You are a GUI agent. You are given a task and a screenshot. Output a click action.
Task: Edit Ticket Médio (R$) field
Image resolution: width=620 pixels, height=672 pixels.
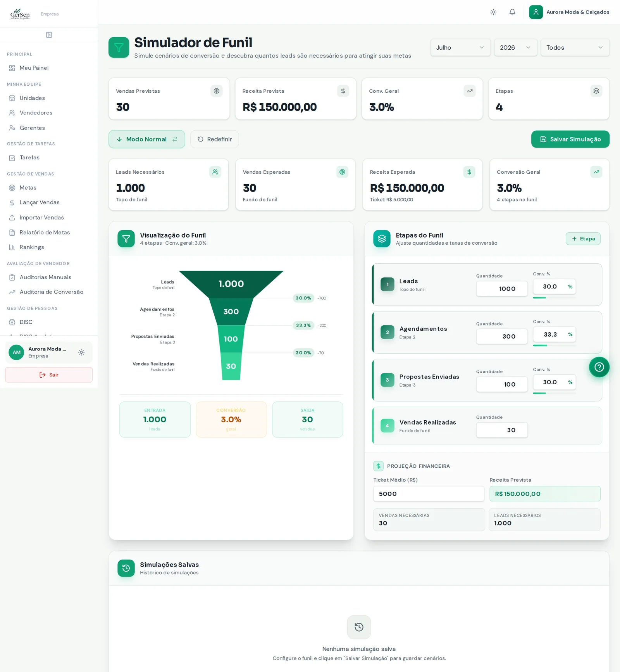pyautogui.click(x=429, y=494)
